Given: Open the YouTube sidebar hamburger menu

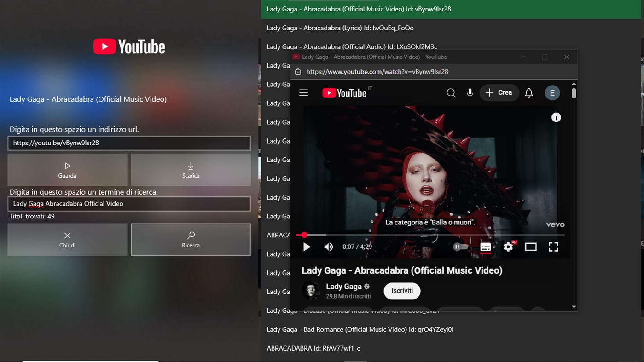Looking at the screenshot, I should pyautogui.click(x=303, y=92).
